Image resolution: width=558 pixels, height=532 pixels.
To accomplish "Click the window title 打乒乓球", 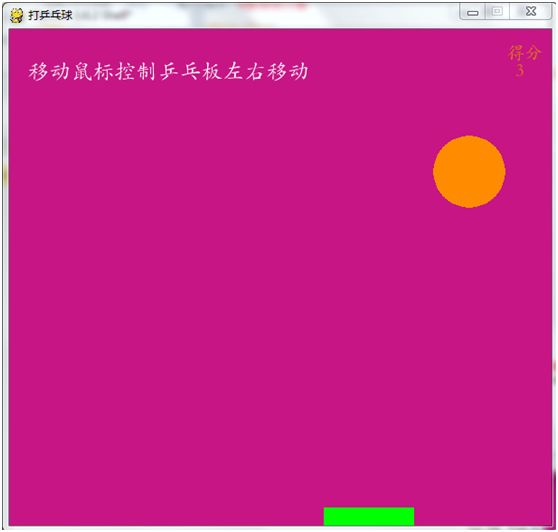I will [x=50, y=15].
